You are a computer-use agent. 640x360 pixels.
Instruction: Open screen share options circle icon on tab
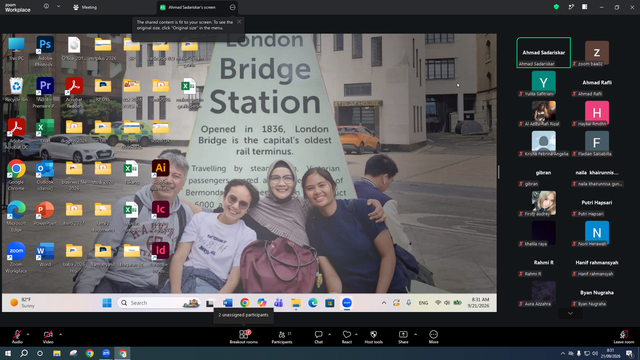tap(232, 7)
